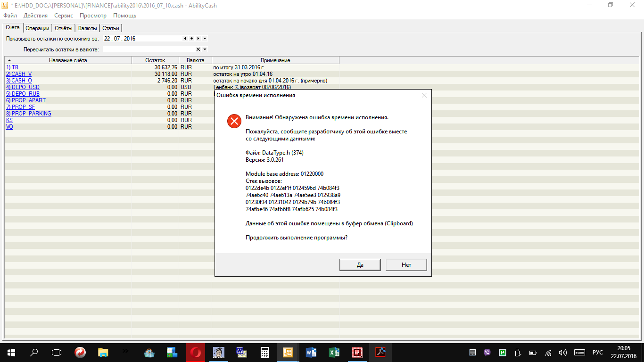Open the '2) CASH_V' account link
This screenshot has width=644, height=362.
[x=19, y=74]
